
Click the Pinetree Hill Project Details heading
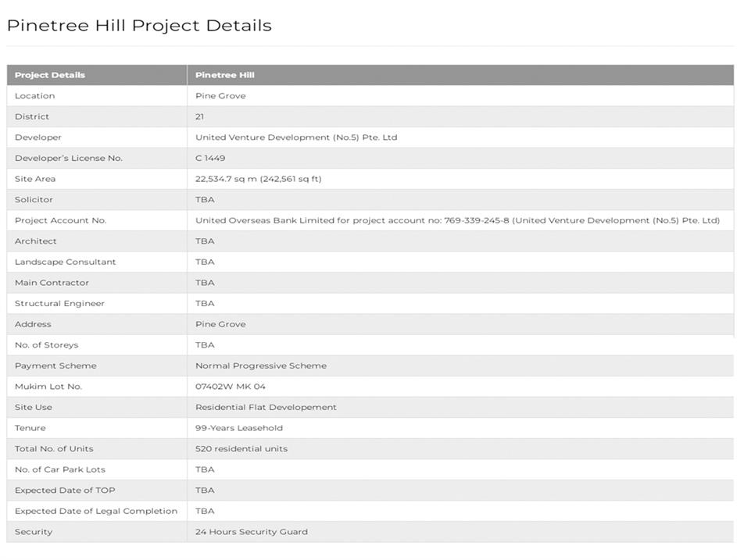click(x=139, y=25)
